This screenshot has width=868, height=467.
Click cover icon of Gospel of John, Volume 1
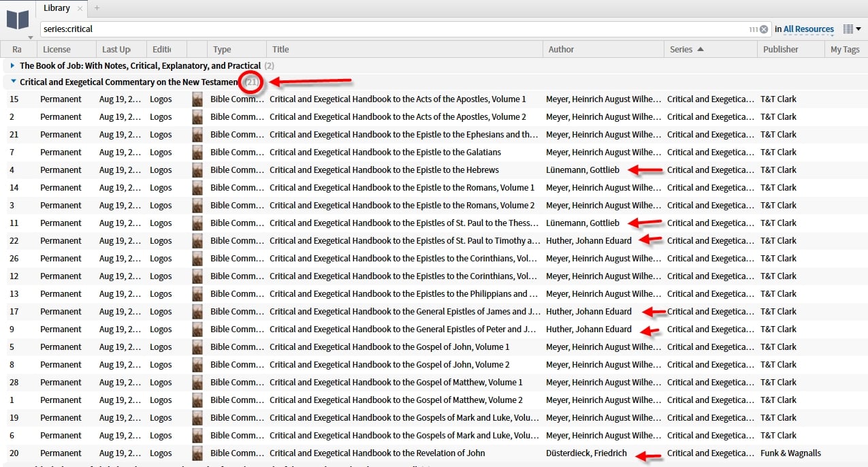(x=197, y=347)
